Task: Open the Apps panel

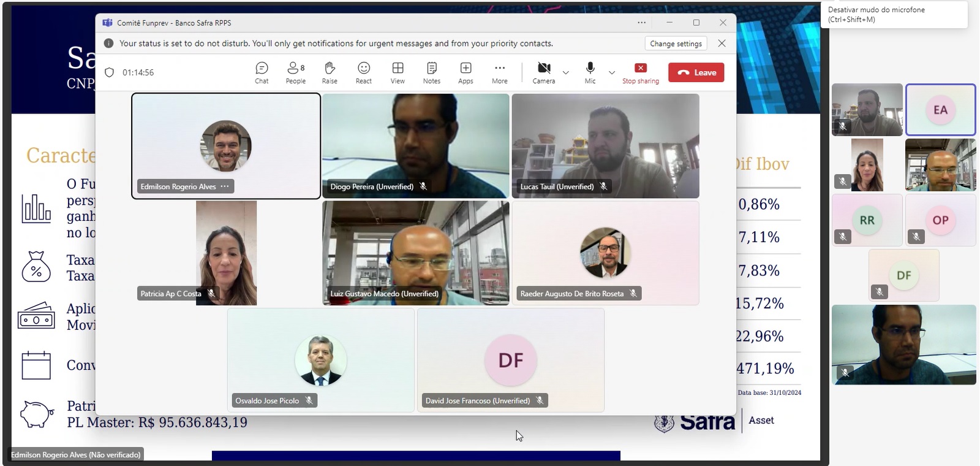Action: pos(466,72)
